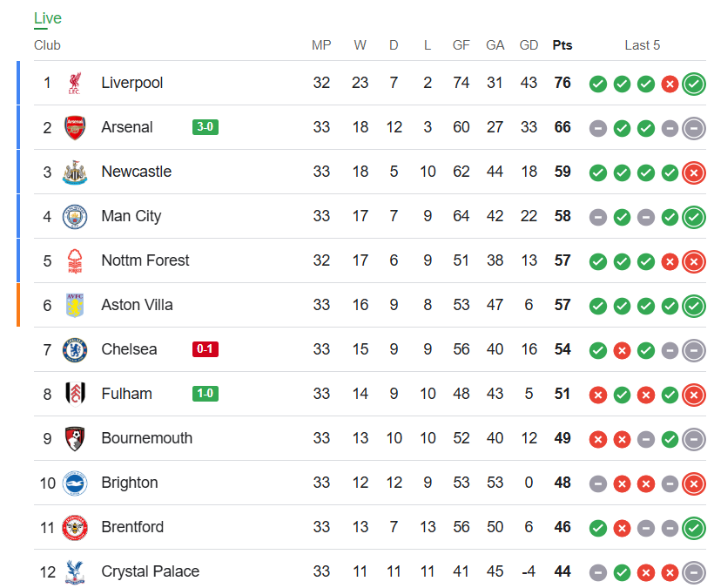
Task: Click the Pts column header
Action: [x=562, y=45]
